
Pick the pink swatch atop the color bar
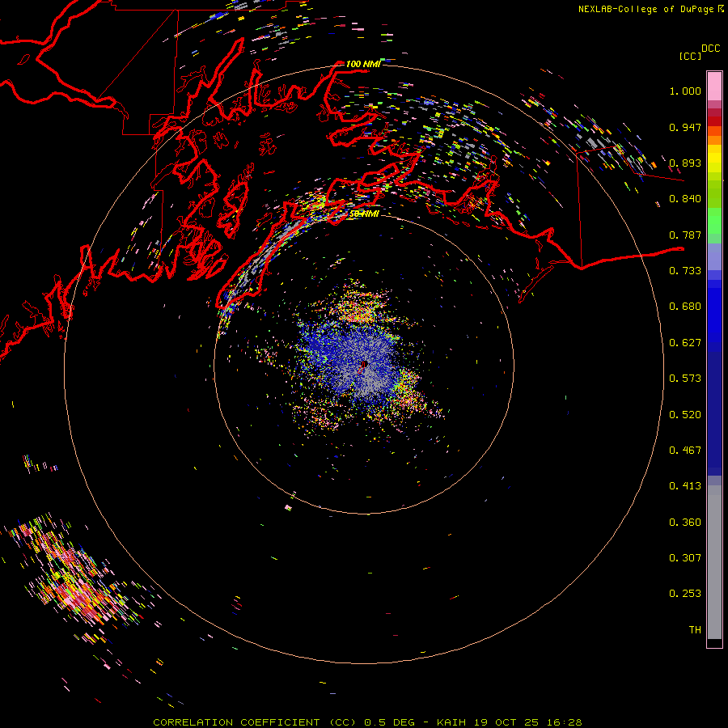coord(714,87)
